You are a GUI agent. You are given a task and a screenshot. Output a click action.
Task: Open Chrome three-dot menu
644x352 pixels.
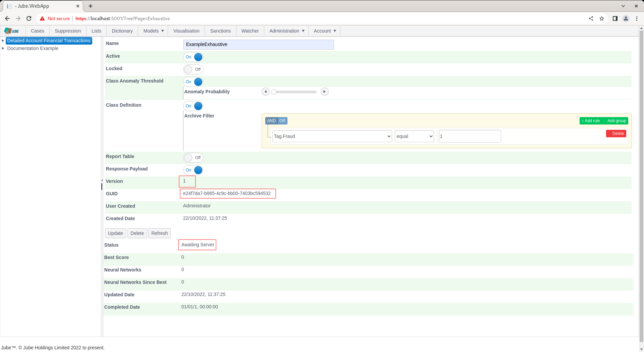click(637, 18)
